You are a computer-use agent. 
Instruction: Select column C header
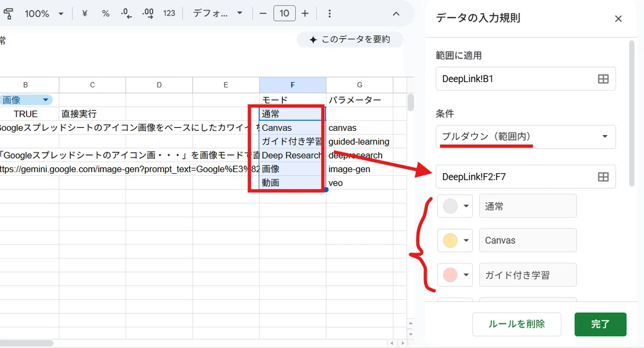[92, 85]
